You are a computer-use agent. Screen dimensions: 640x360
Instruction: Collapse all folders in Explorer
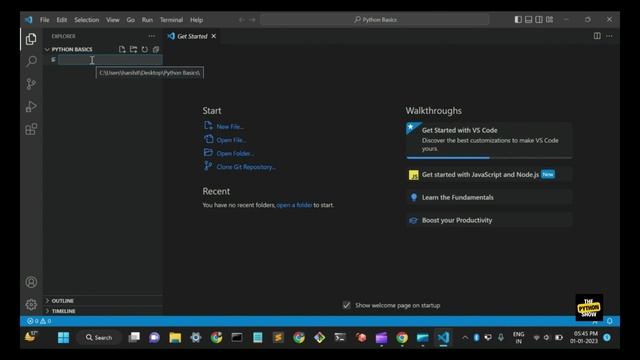156,49
